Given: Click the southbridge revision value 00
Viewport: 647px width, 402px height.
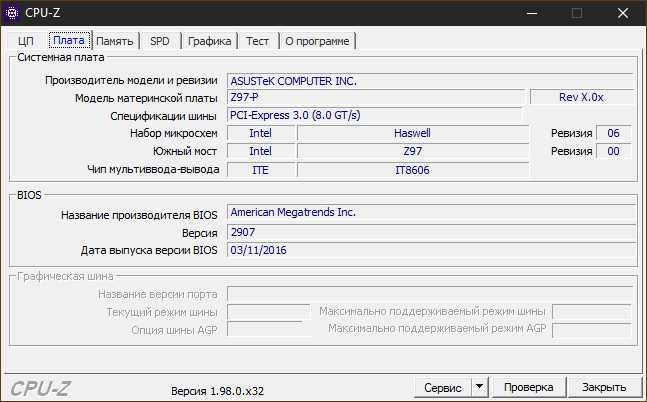Looking at the screenshot, I should click(614, 151).
